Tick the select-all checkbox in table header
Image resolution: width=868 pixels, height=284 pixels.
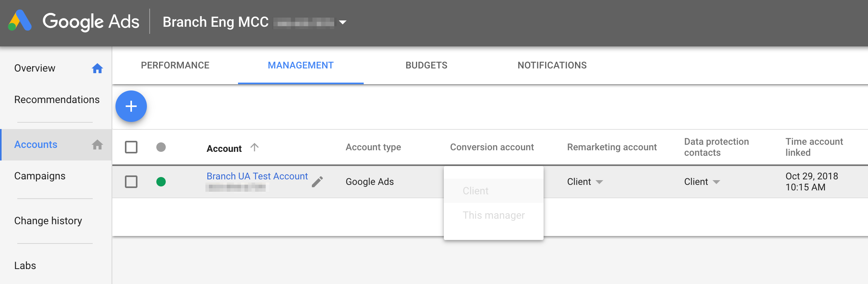coord(131,147)
